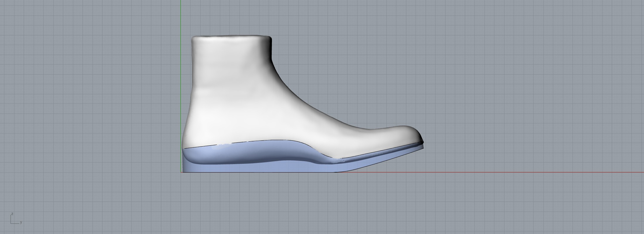Click the front tip of the blue sole

point(423,147)
